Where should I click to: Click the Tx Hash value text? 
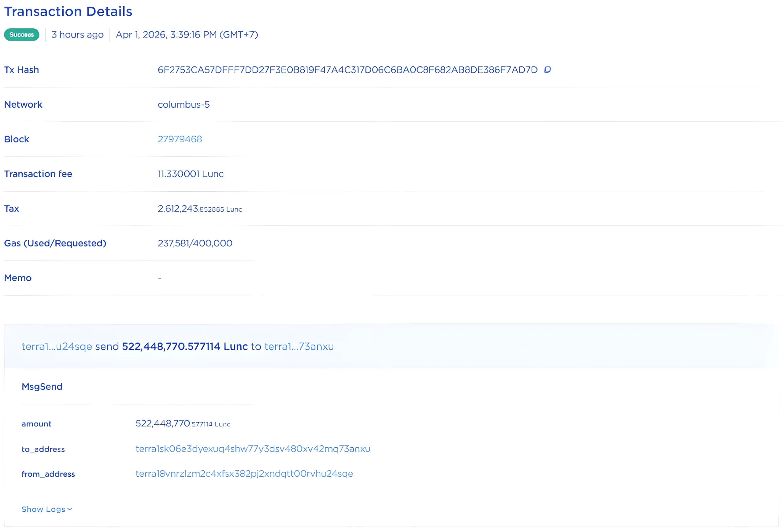point(347,70)
